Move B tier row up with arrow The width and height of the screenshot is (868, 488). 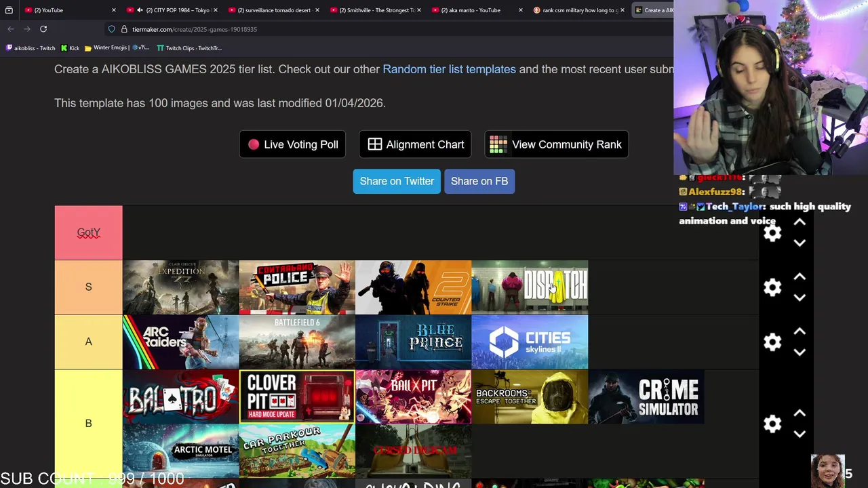tap(800, 413)
